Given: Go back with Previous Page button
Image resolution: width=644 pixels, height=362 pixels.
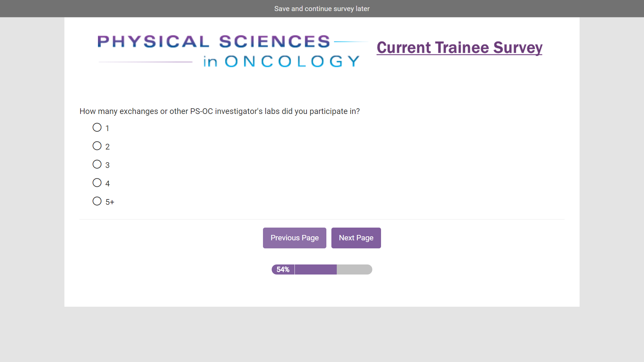Looking at the screenshot, I should click(x=294, y=238).
